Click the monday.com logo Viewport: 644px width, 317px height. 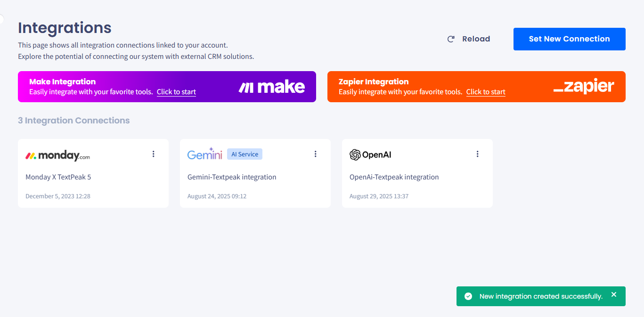[x=57, y=155]
